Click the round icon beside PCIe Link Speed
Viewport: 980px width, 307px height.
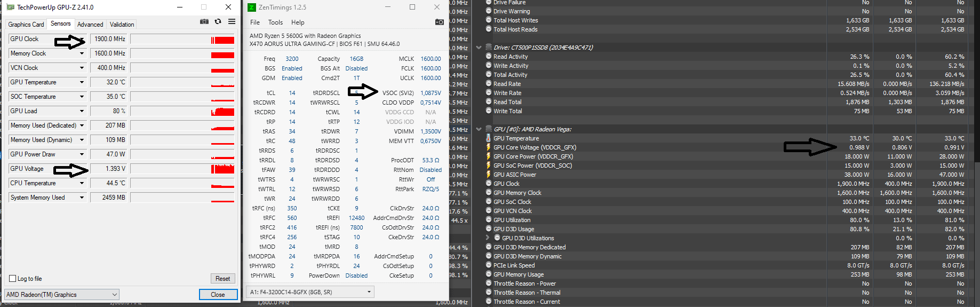[488, 265]
